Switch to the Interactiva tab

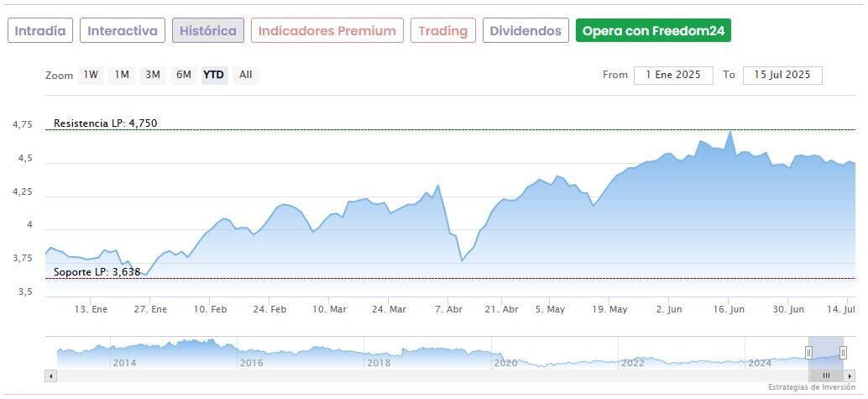pyautogui.click(x=123, y=31)
